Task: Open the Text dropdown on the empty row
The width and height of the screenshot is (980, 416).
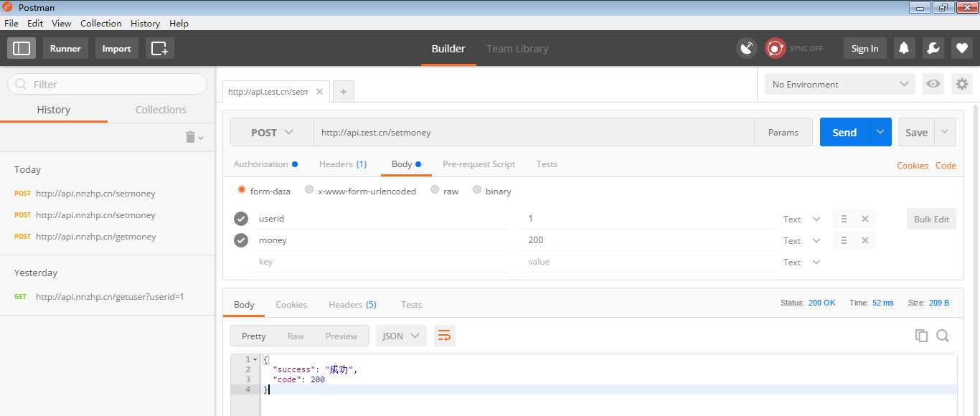Action: [x=801, y=262]
